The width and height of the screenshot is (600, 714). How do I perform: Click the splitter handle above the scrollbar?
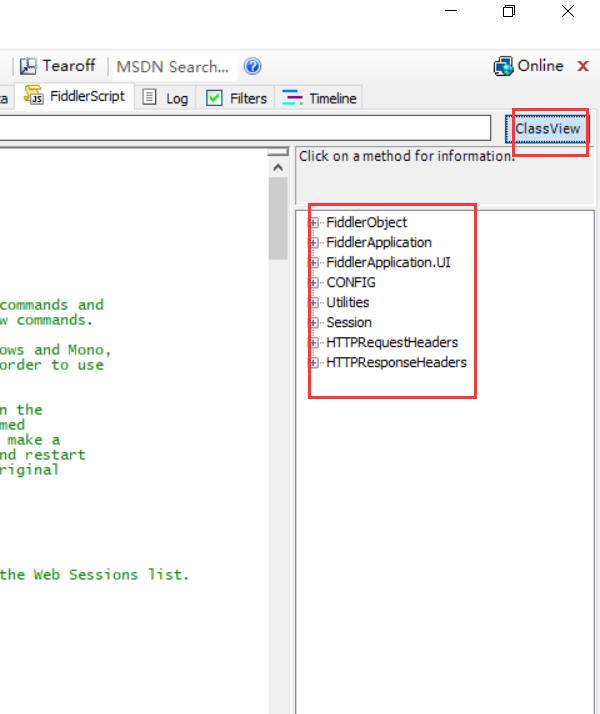click(x=278, y=152)
